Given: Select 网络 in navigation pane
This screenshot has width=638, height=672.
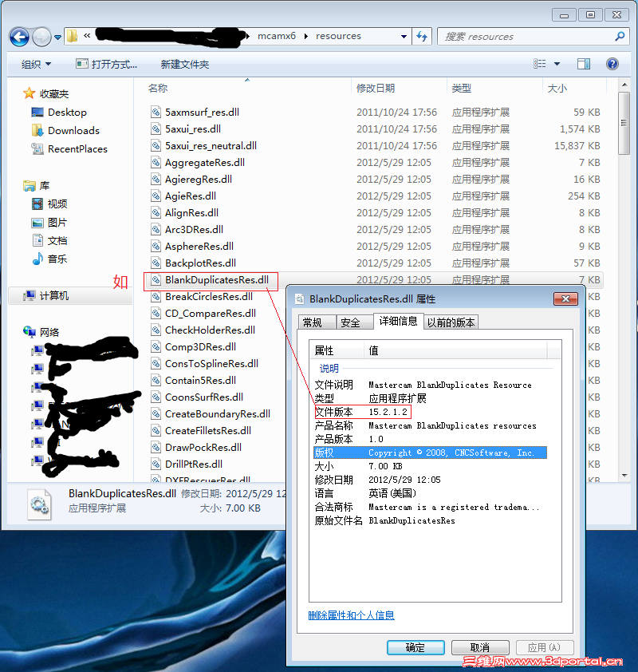Looking at the screenshot, I should tap(41, 332).
